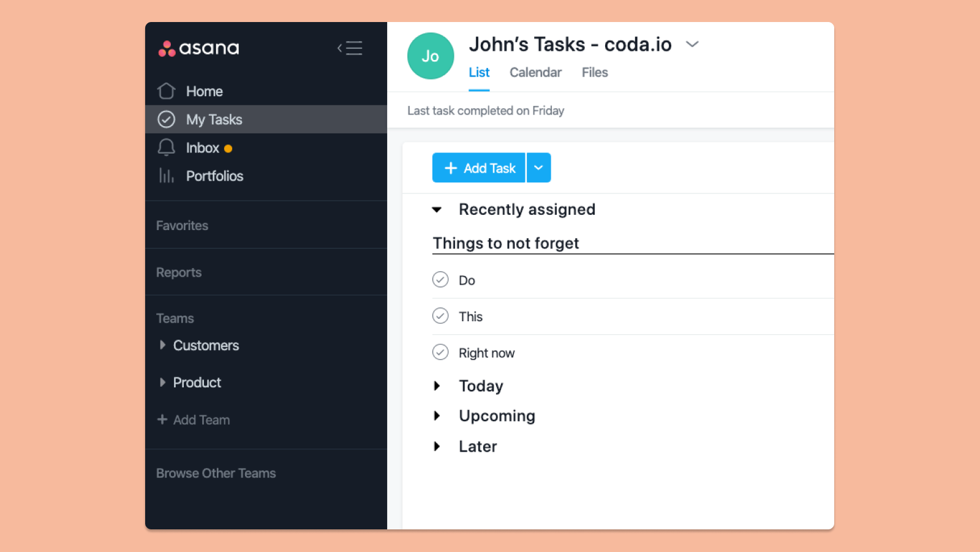Open the dropdown next to John's Tasks title
The width and height of the screenshot is (980, 552).
click(x=692, y=44)
